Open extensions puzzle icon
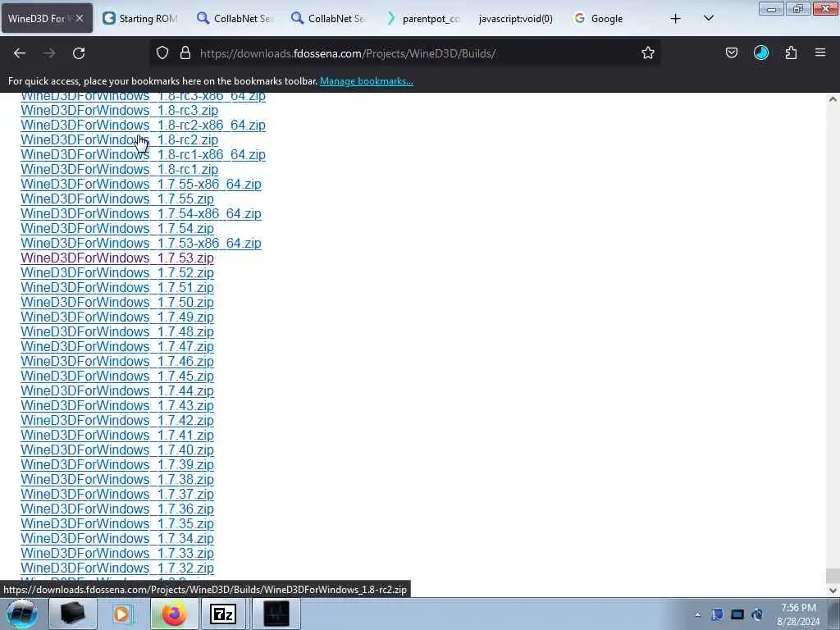The image size is (840, 630). [791, 52]
